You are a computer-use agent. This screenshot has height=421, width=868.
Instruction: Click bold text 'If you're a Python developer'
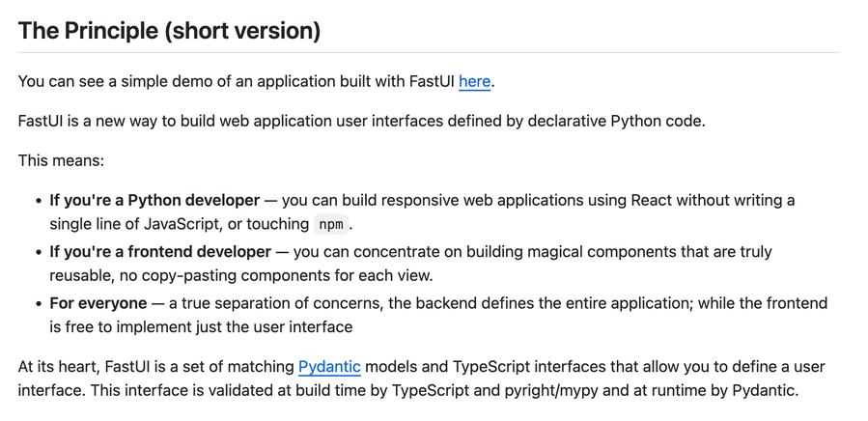pos(154,201)
